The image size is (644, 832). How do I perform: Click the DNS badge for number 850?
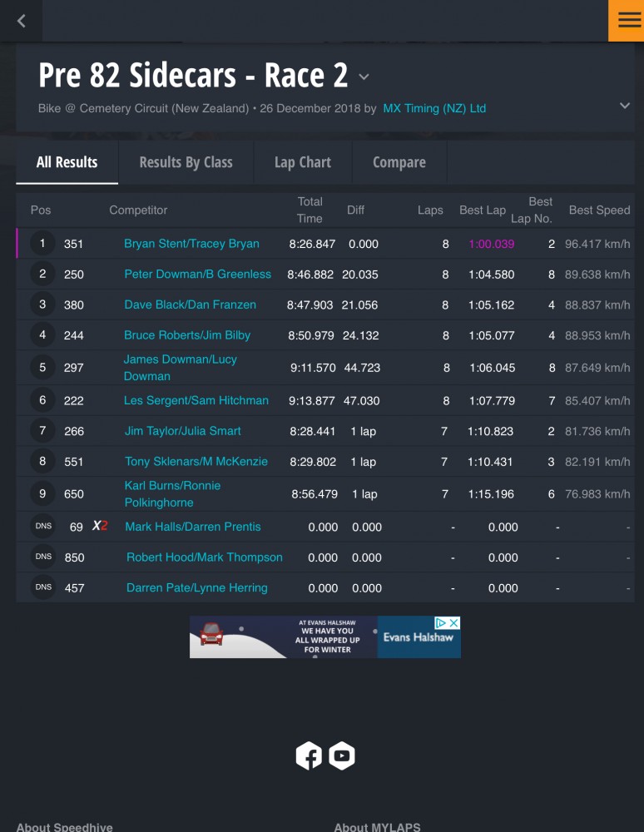point(43,557)
